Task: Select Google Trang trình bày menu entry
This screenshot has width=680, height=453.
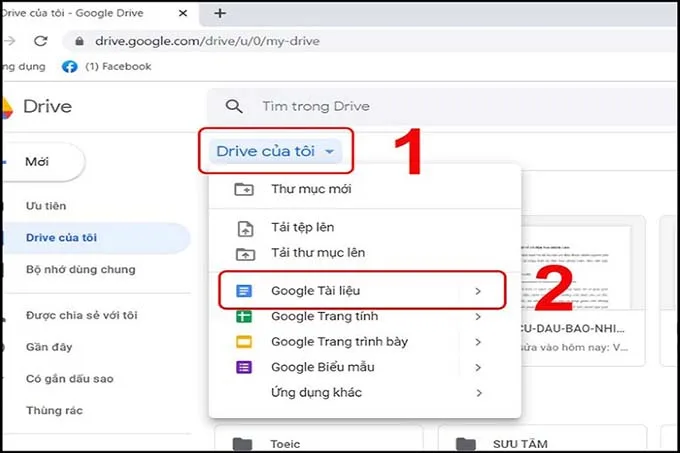Action: point(365,342)
